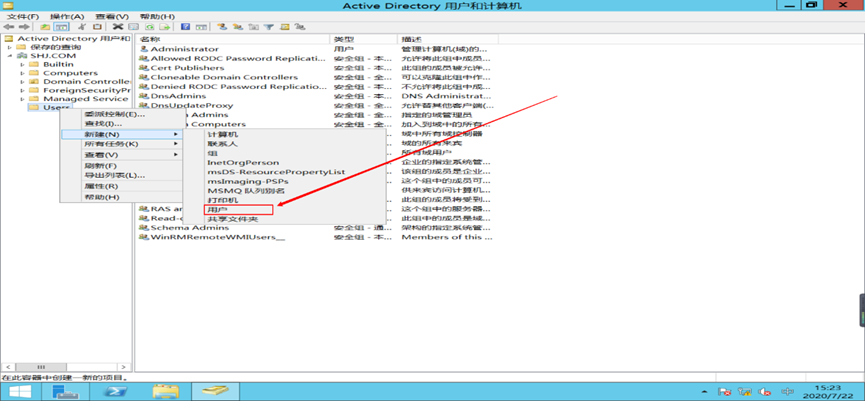The width and height of the screenshot is (865, 401).
Task: Choose 导出列表(L)... in context menu
Action: (122, 175)
